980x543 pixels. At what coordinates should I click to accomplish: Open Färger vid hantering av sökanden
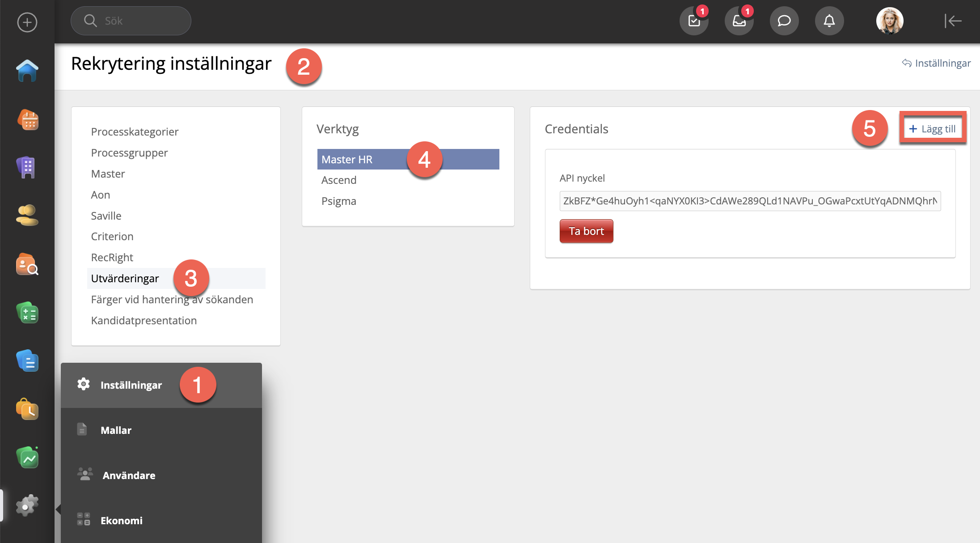coord(172,299)
